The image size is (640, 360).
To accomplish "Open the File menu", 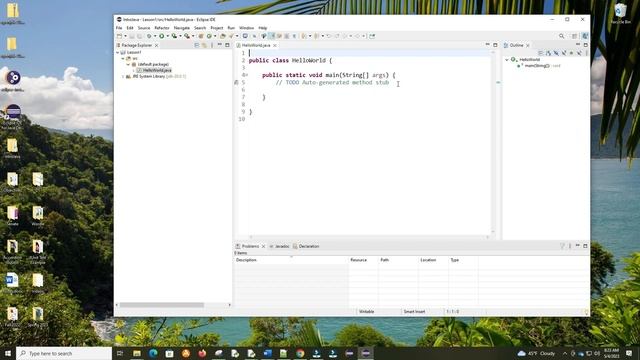I will point(119,28).
